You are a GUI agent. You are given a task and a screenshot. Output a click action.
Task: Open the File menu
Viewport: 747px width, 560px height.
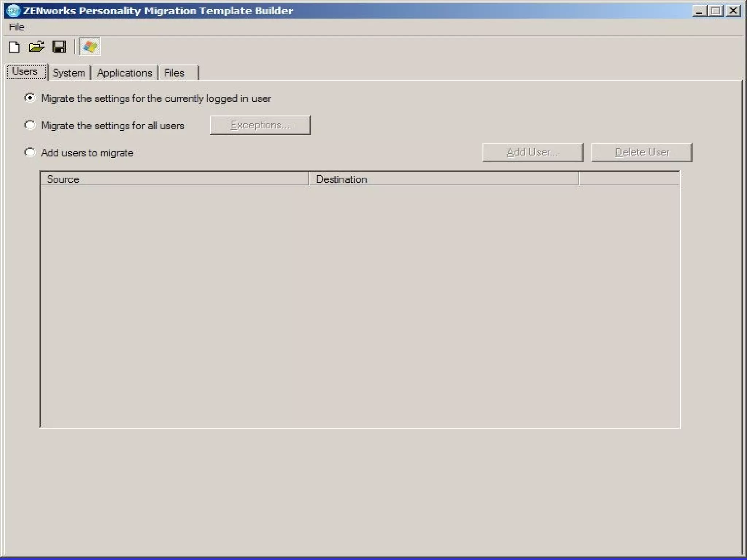(17, 27)
